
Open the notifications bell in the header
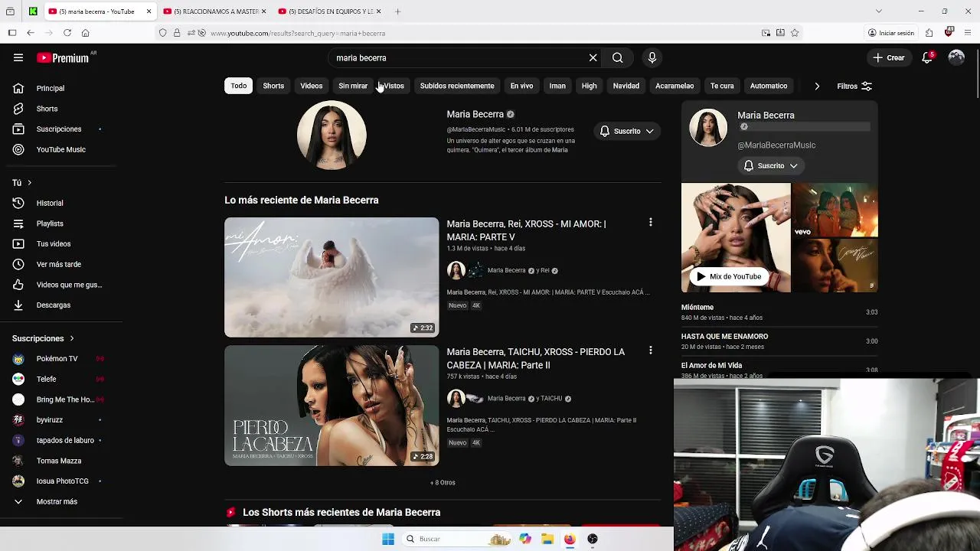(927, 57)
